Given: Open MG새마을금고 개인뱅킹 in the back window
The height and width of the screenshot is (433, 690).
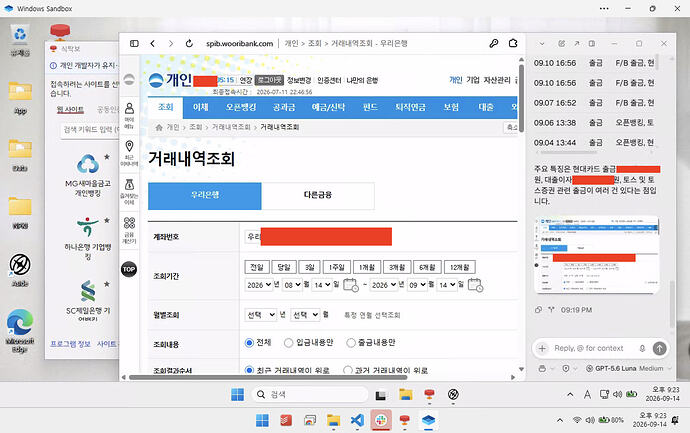Looking at the screenshot, I should pyautogui.click(x=88, y=175).
